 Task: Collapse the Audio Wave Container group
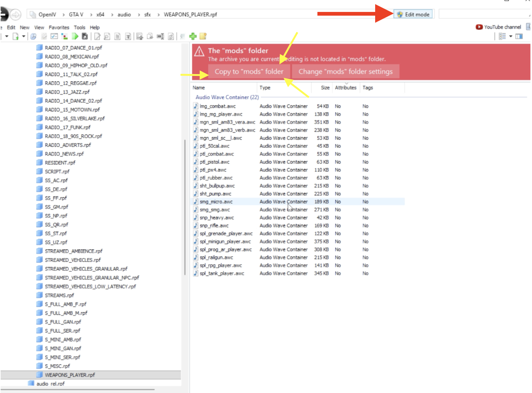coord(227,97)
